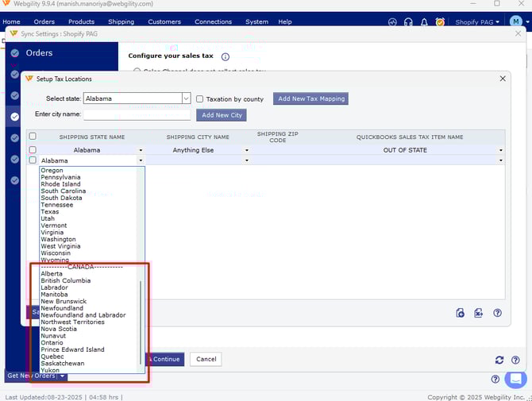Click the export to Excel icon
The height and width of the screenshot is (401, 532).
479,313
